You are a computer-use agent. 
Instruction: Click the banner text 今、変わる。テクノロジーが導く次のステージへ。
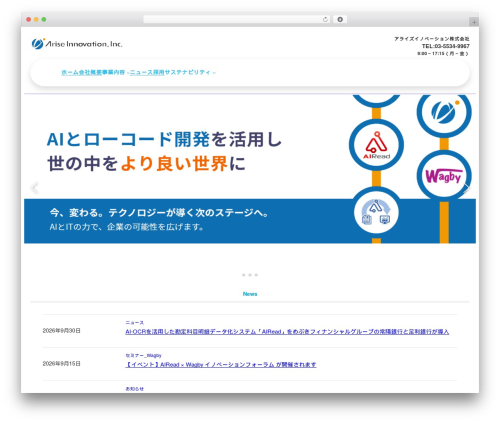[159, 213]
